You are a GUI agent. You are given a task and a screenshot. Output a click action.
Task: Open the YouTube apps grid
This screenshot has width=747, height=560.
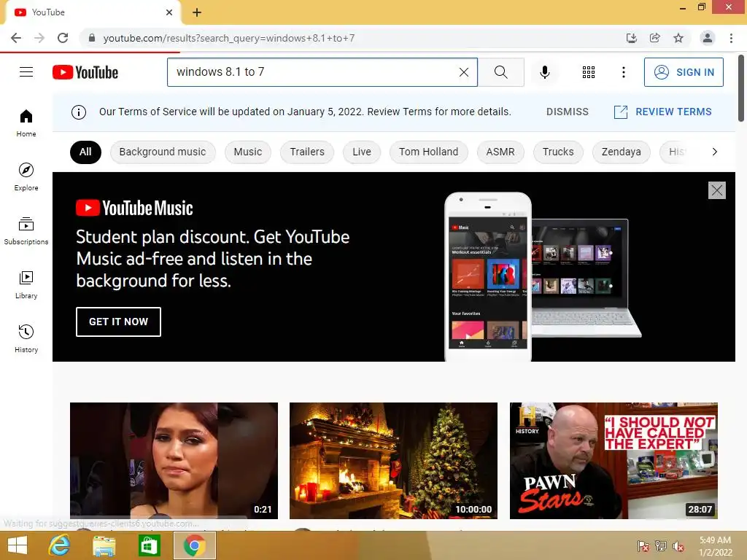pos(589,72)
